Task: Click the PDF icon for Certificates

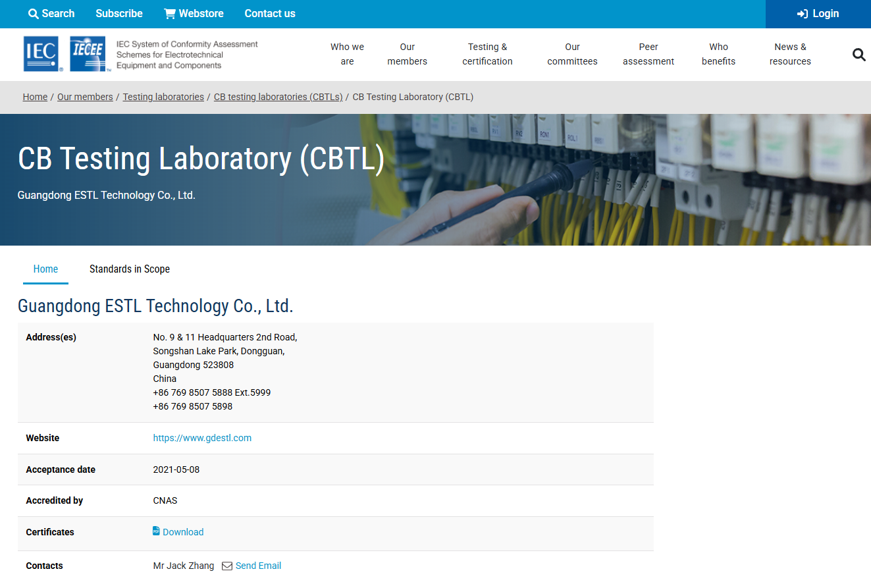Action: [157, 531]
